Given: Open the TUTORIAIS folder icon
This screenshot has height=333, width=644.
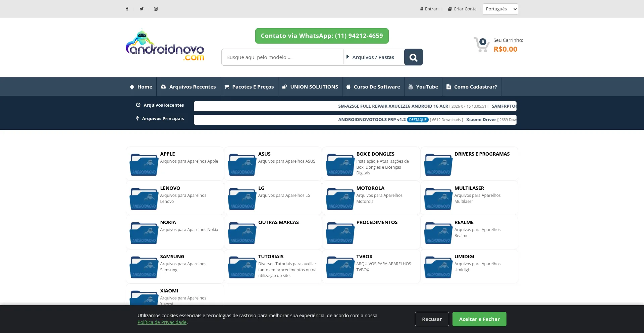Looking at the screenshot, I should coord(242,267).
